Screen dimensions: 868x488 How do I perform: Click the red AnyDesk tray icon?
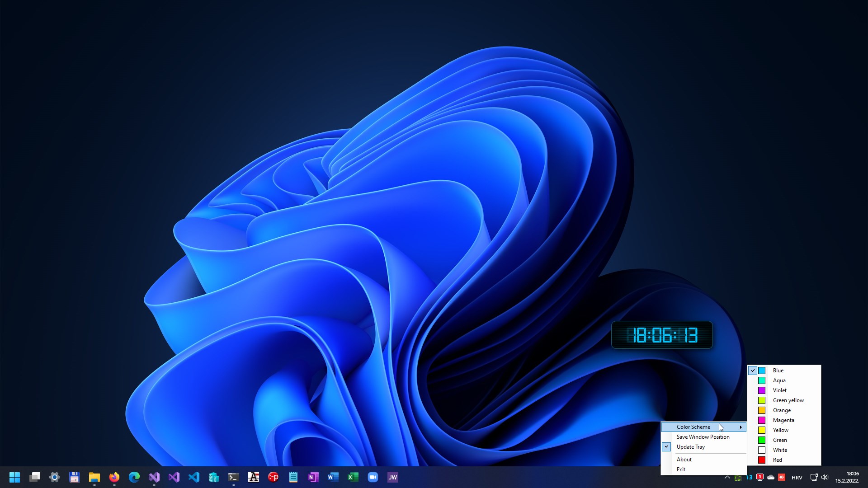(782, 478)
